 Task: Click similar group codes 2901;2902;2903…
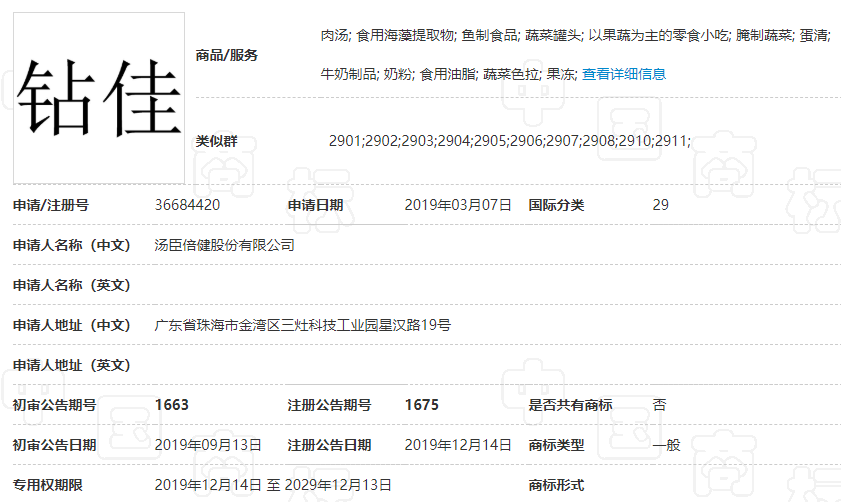click(x=510, y=141)
